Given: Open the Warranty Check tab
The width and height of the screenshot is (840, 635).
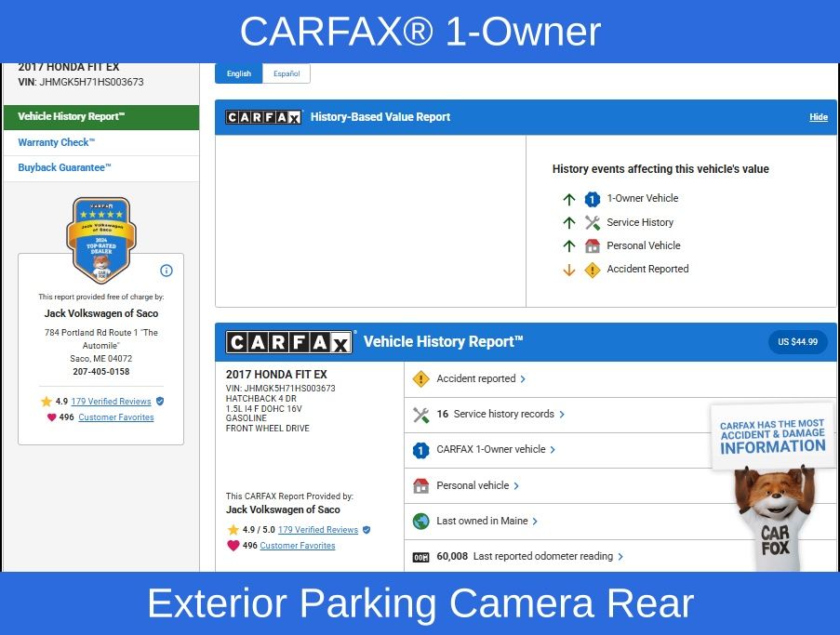Looking at the screenshot, I should [57, 143].
